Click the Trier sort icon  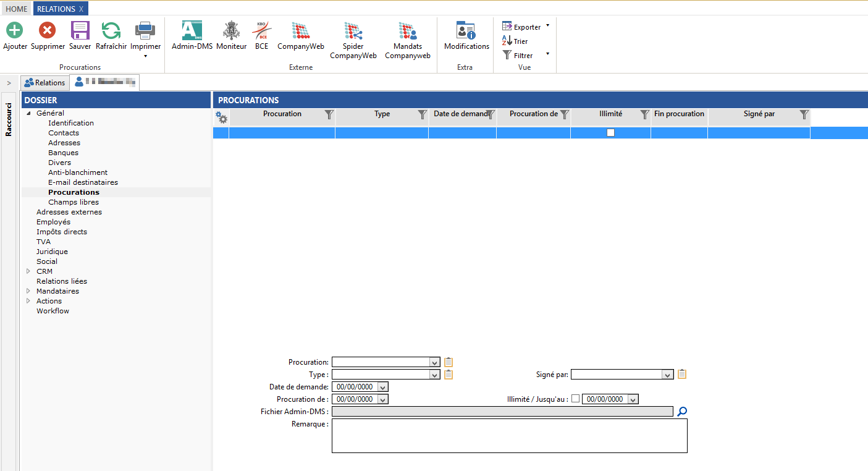pos(507,41)
